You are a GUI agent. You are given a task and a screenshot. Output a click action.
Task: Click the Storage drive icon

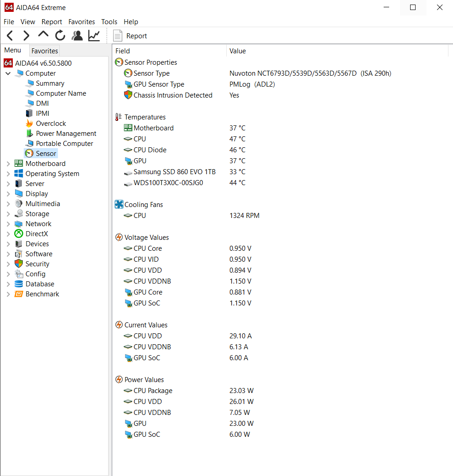[19, 213]
